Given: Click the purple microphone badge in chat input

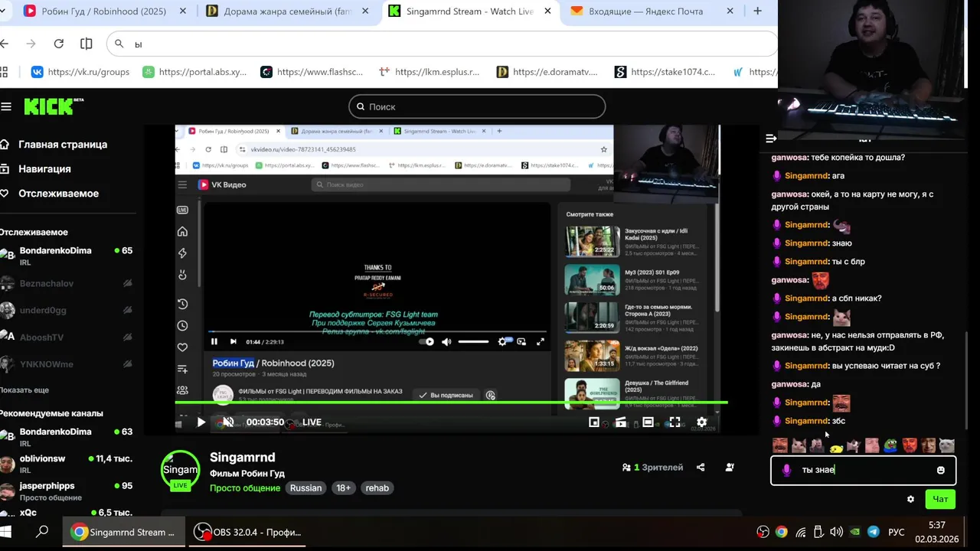Looking at the screenshot, I should [786, 470].
